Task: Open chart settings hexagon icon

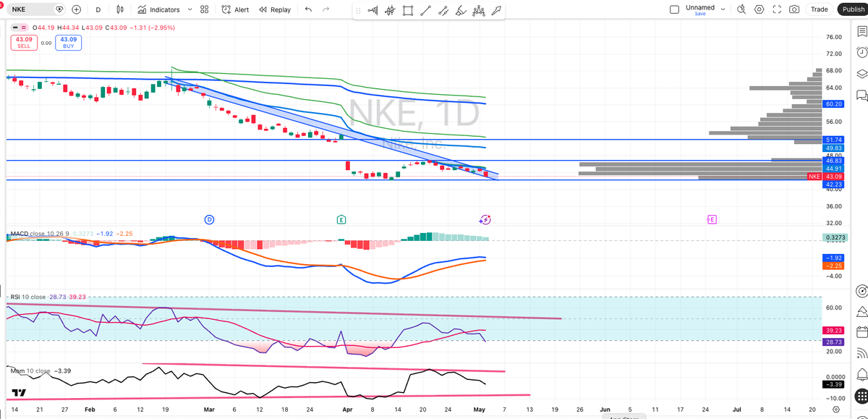Action: (759, 9)
